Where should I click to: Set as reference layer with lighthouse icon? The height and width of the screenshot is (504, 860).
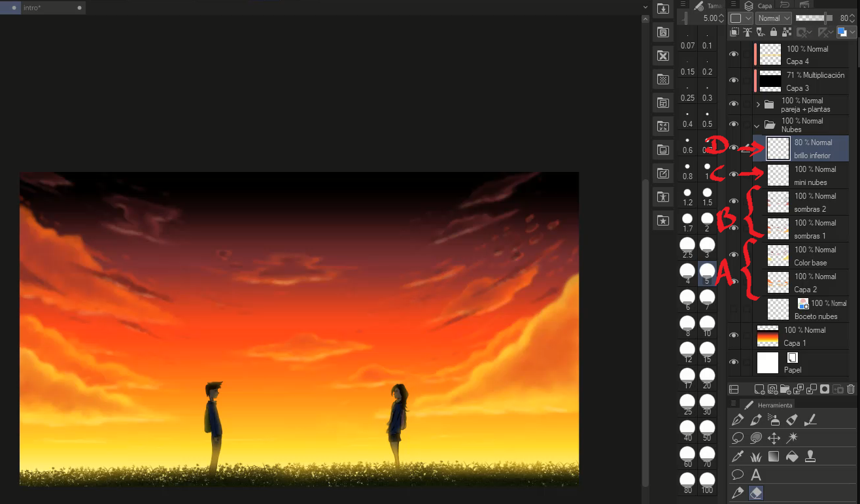(748, 32)
